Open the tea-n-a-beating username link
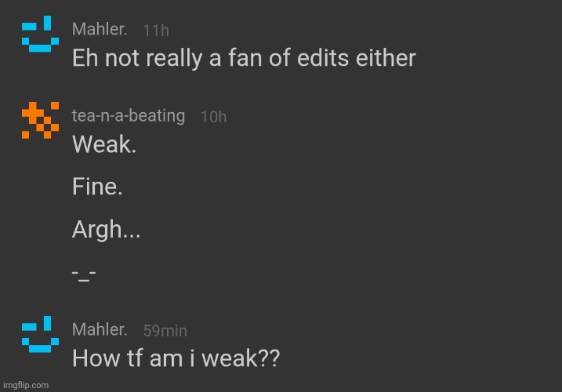562x392 pixels. point(129,116)
